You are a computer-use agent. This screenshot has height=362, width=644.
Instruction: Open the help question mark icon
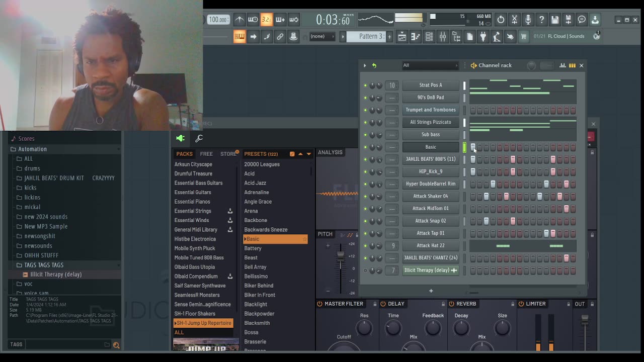click(541, 20)
